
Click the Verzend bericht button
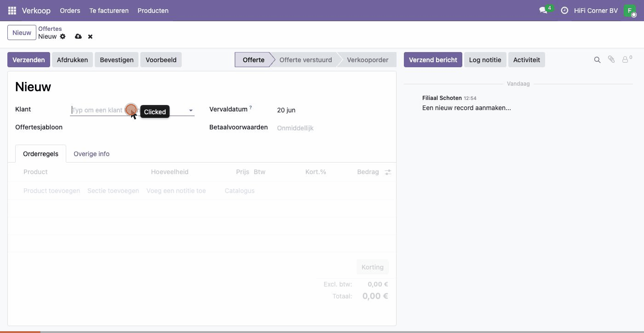coord(433,60)
